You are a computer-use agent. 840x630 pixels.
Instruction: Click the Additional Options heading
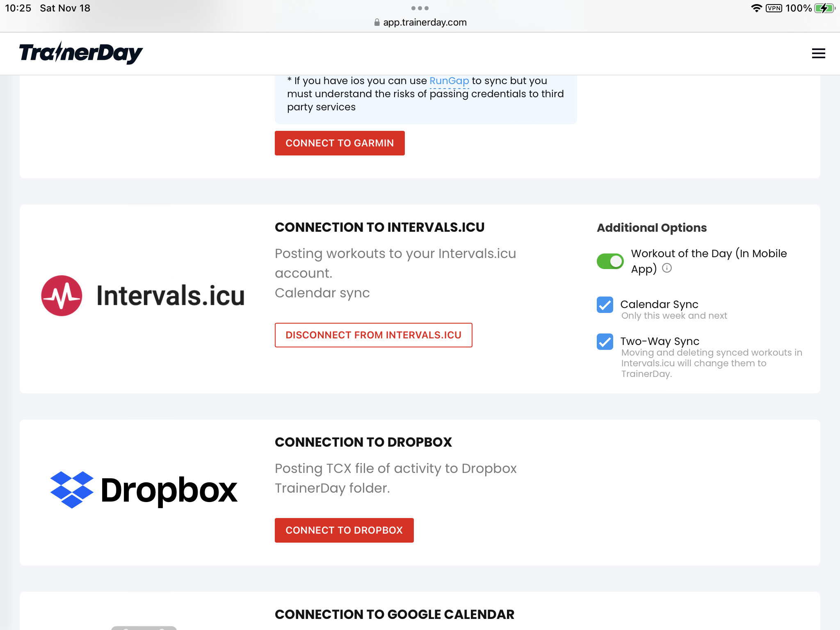pyautogui.click(x=652, y=228)
